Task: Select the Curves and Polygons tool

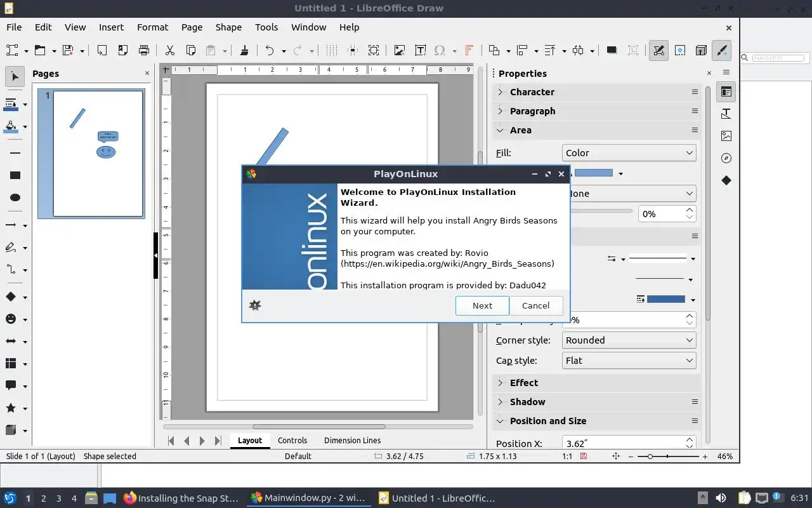Action: 11,248
